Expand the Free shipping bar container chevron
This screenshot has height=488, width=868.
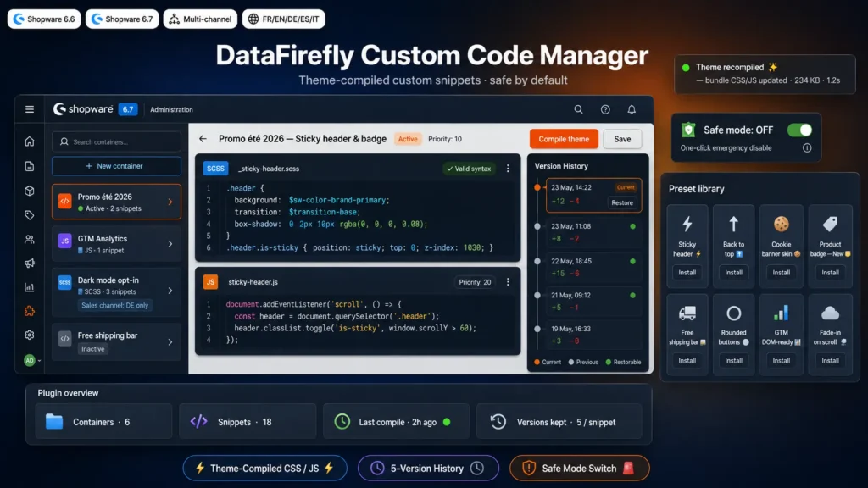tap(170, 342)
